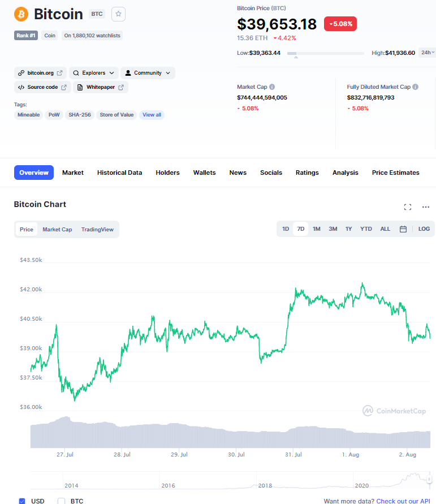Screen dimensions: 436x504
Task: Click the magnifier icon in Explorers
Action: click(76, 73)
